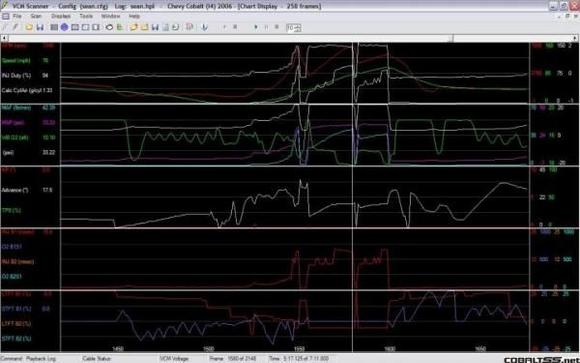Click the Advance value 17.5
Screen dimensions: 580x363
coord(47,190)
